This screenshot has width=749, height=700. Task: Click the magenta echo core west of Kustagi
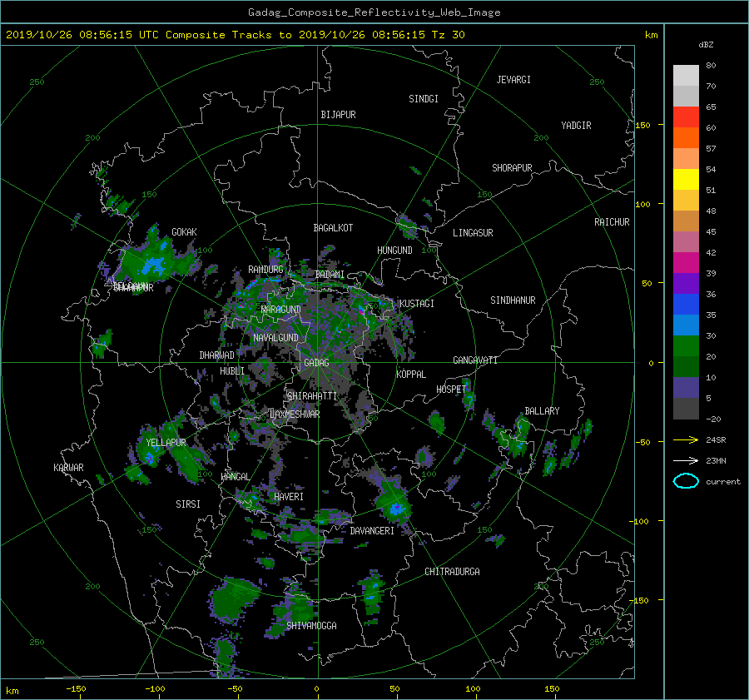[361, 311]
